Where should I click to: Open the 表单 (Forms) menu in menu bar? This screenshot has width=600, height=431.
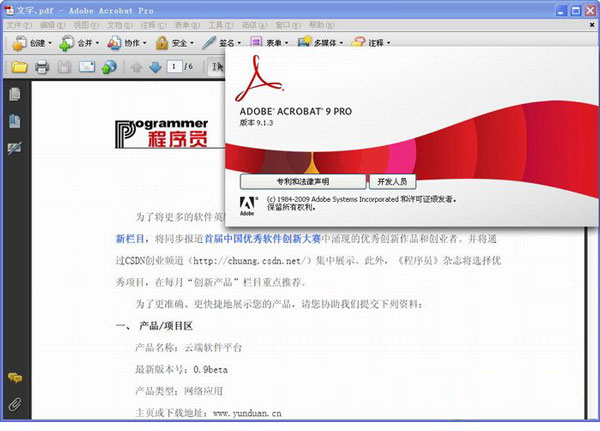[x=187, y=25]
